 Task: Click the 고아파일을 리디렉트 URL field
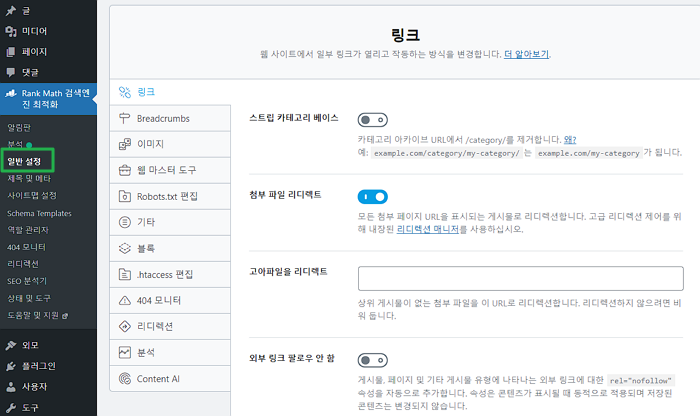[x=521, y=279]
